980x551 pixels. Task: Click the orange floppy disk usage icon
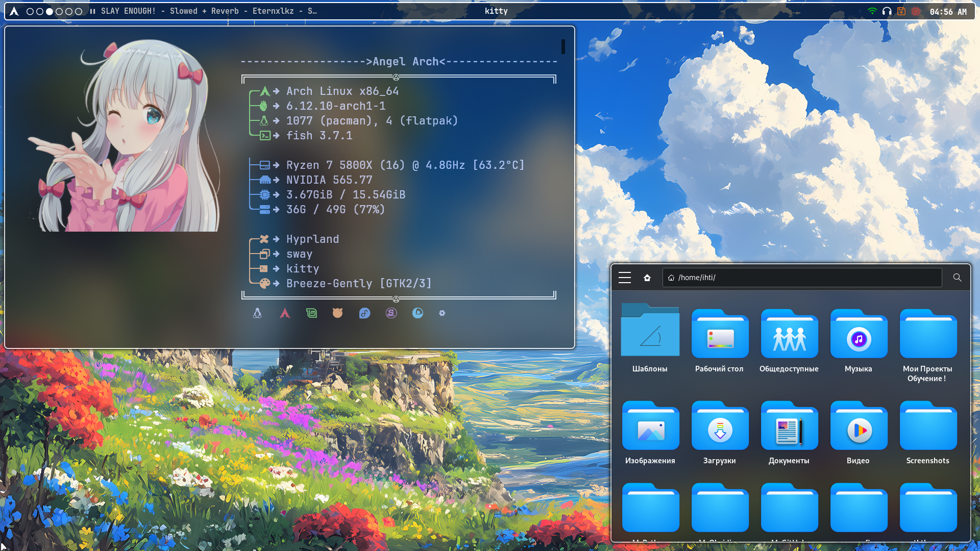(901, 11)
